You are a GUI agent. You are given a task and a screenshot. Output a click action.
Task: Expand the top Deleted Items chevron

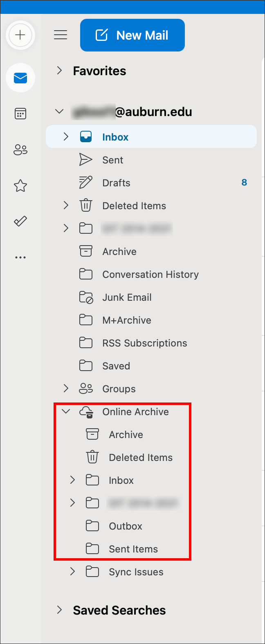(66, 206)
